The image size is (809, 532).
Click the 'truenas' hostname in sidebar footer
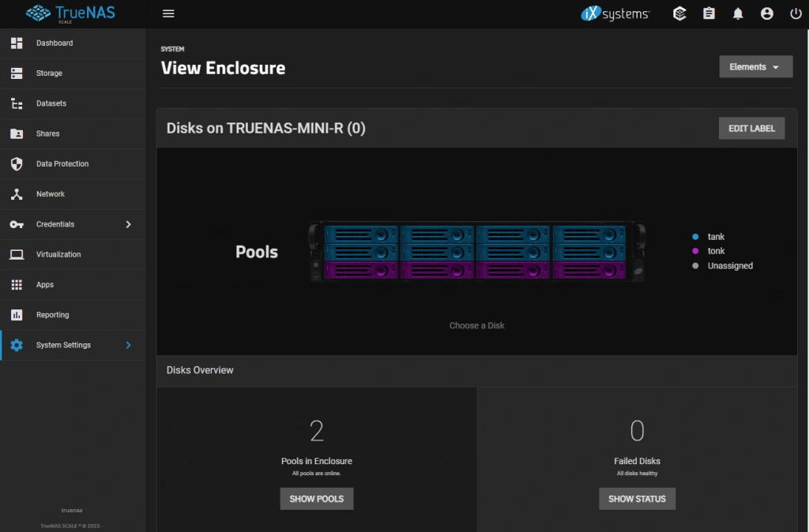click(72, 511)
